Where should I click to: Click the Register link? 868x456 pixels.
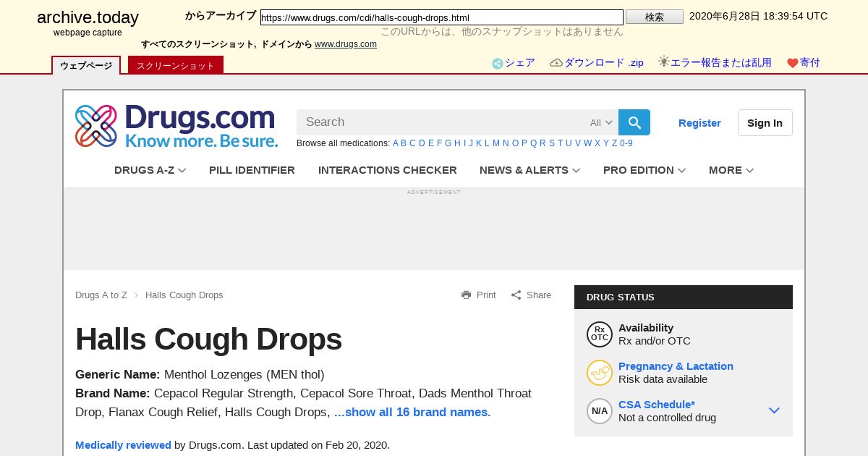699,123
